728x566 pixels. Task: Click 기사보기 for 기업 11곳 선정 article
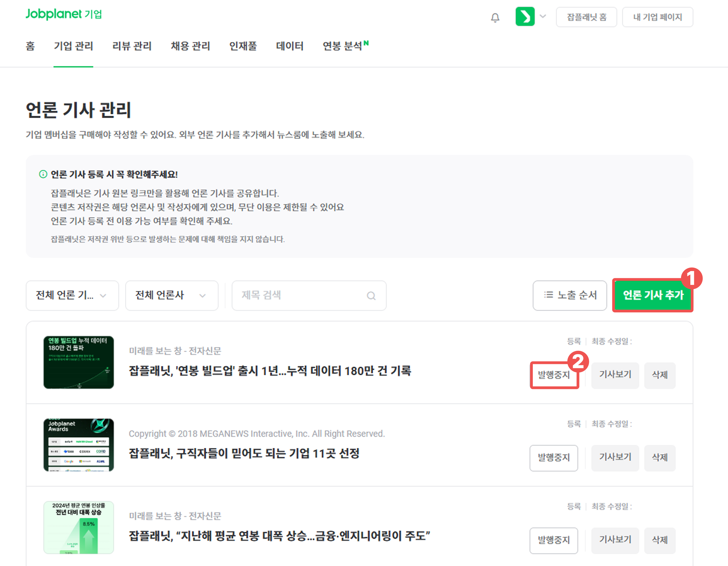[615, 458]
